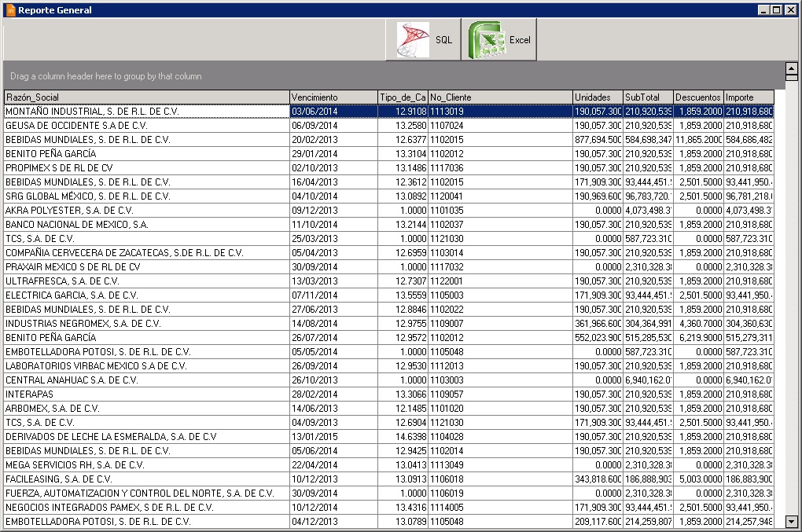This screenshot has height=532, width=802.
Task: Click the Reporte General window title icon
Action: (10, 10)
